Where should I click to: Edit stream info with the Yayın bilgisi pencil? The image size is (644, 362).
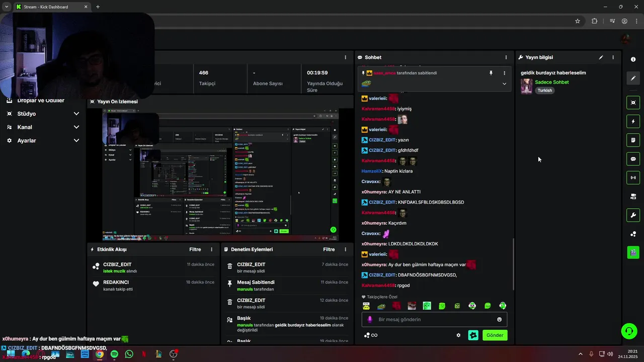601,57
